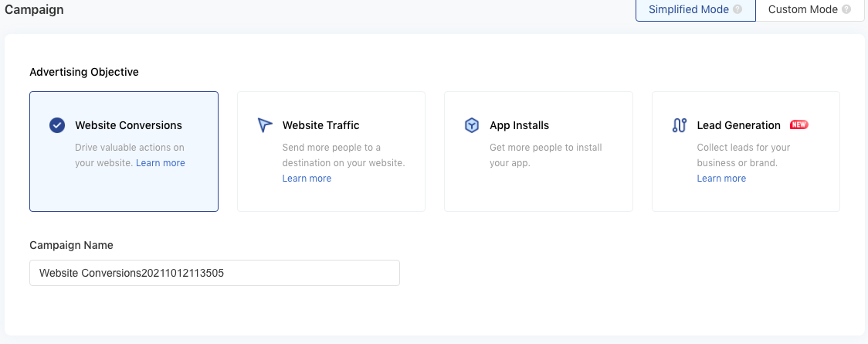Select the Lead Generation objective card

746,152
